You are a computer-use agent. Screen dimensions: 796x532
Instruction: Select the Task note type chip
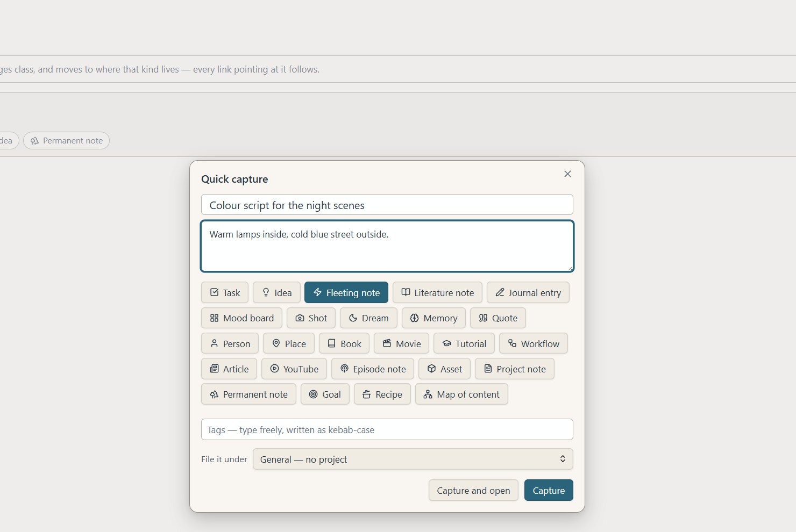coord(225,292)
